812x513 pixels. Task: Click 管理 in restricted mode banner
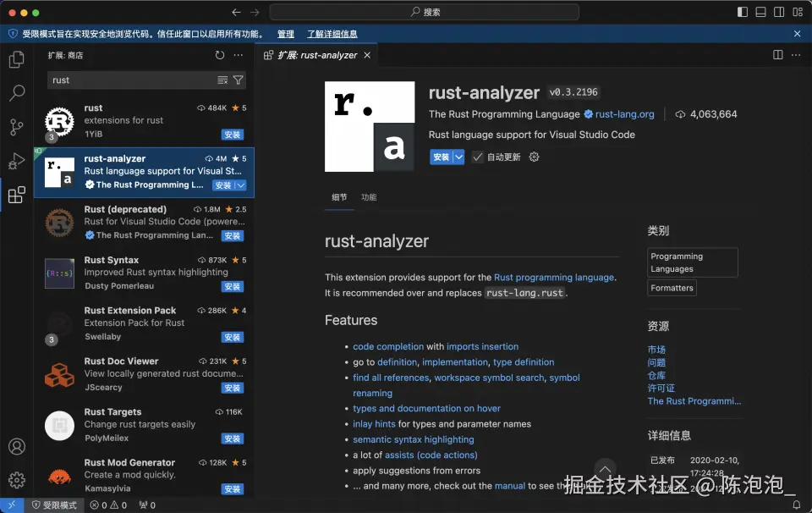pyautogui.click(x=285, y=34)
